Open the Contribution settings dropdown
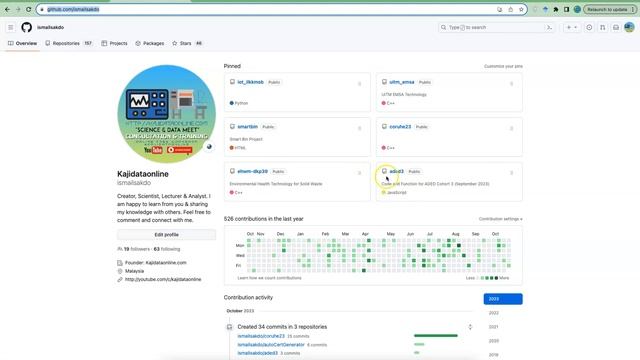The width and height of the screenshot is (640, 360). coord(500,219)
